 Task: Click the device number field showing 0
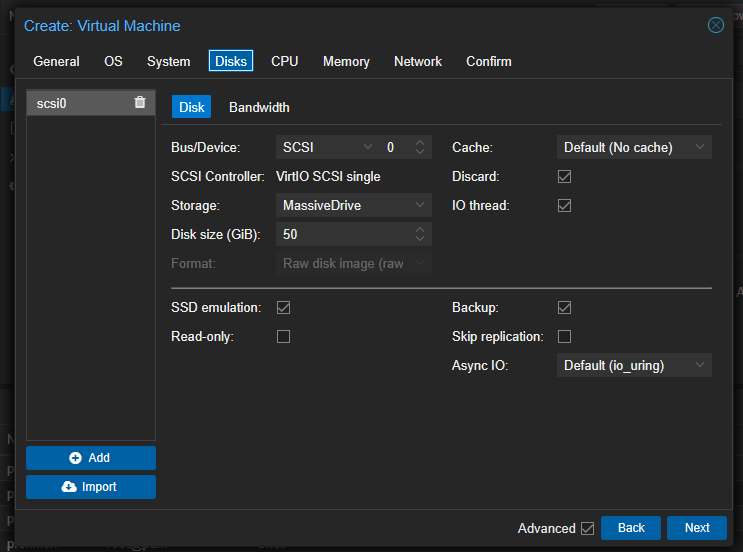pyautogui.click(x=396, y=147)
